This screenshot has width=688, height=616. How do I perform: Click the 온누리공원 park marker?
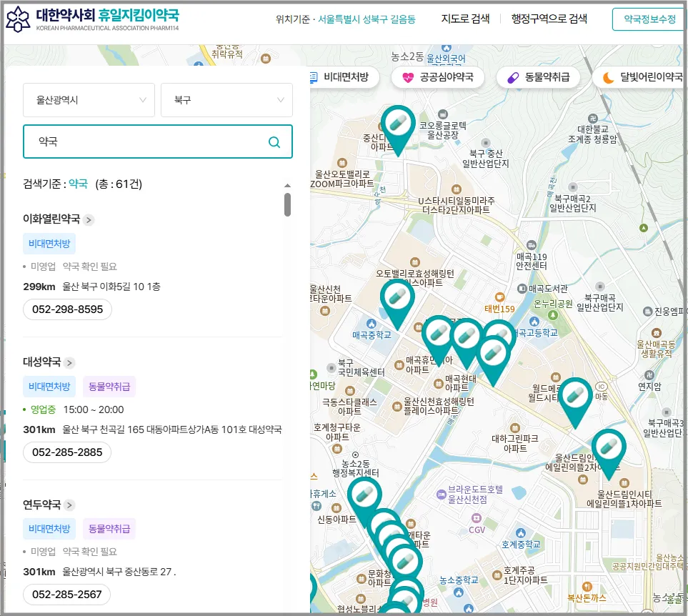point(553,315)
